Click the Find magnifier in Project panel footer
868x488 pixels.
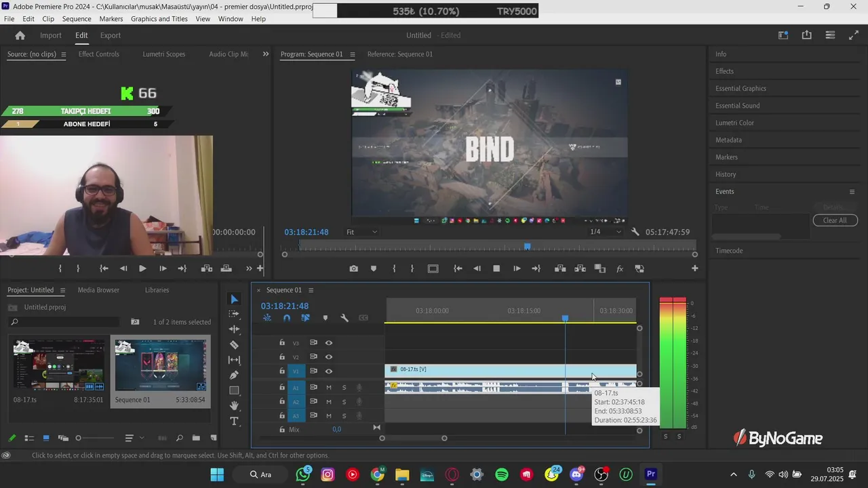tap(179, 438)
